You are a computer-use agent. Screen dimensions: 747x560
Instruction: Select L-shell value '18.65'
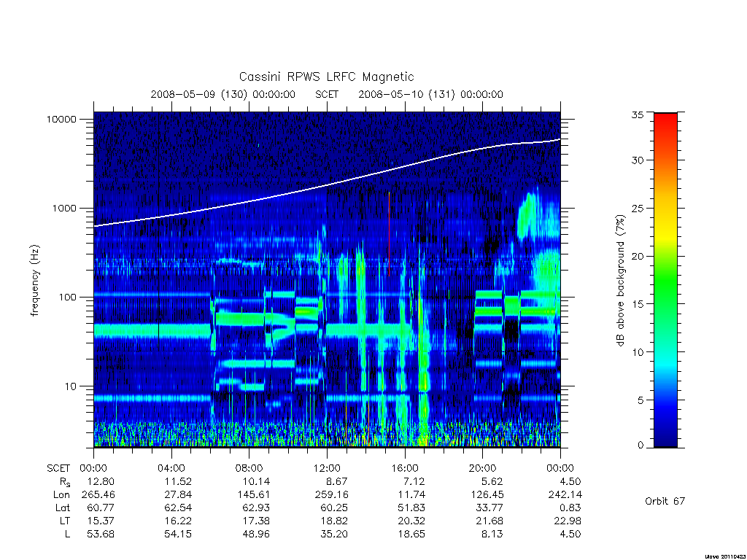(411, 534)
